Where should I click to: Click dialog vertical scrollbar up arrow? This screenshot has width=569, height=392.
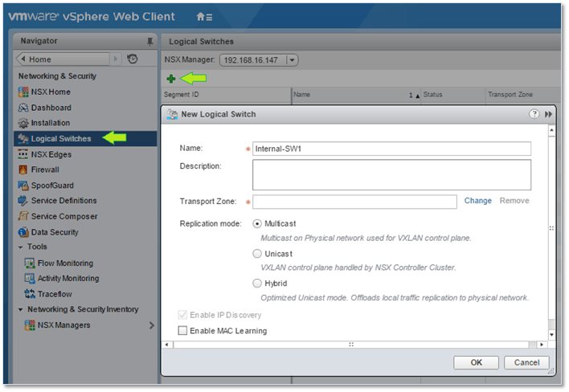pyautogui.click(x=551, y=130)
